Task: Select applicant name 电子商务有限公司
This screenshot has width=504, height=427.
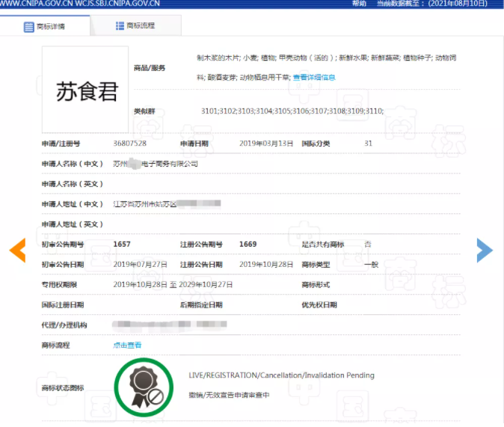Action: pos(170,164)
